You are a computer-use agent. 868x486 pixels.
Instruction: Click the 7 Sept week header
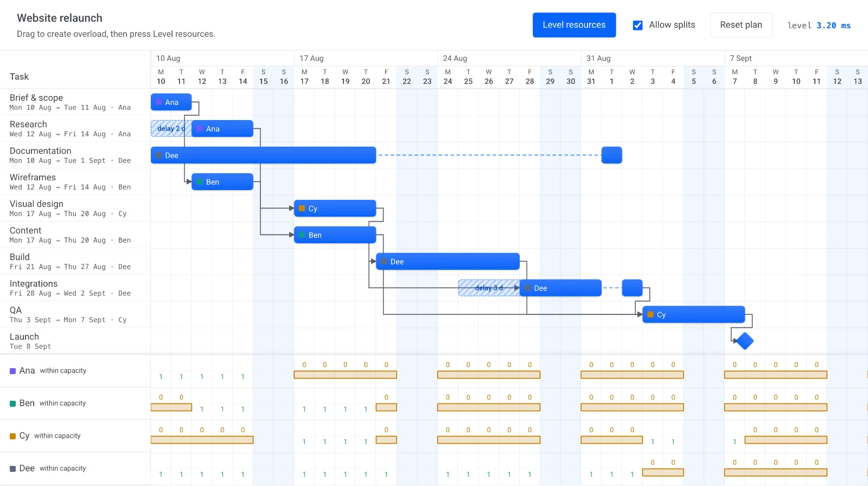[796, 58]
